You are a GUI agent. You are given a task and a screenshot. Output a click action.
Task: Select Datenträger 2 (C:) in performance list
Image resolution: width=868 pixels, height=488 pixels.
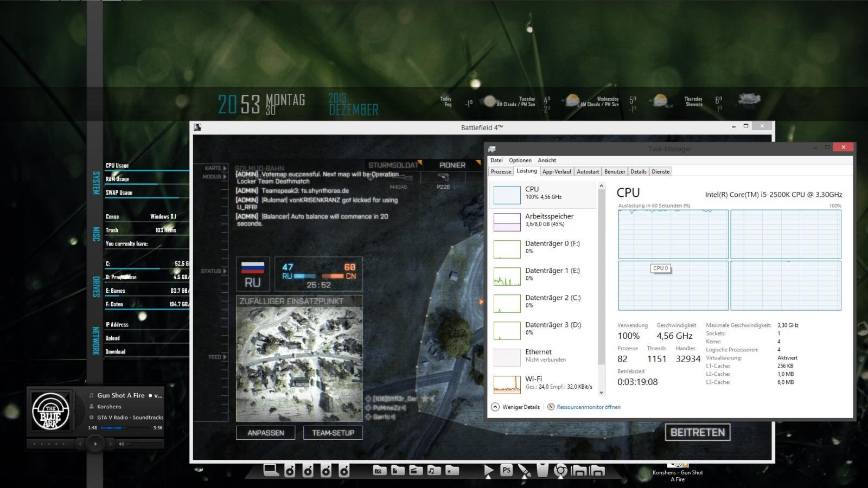[x=542, y=303]
